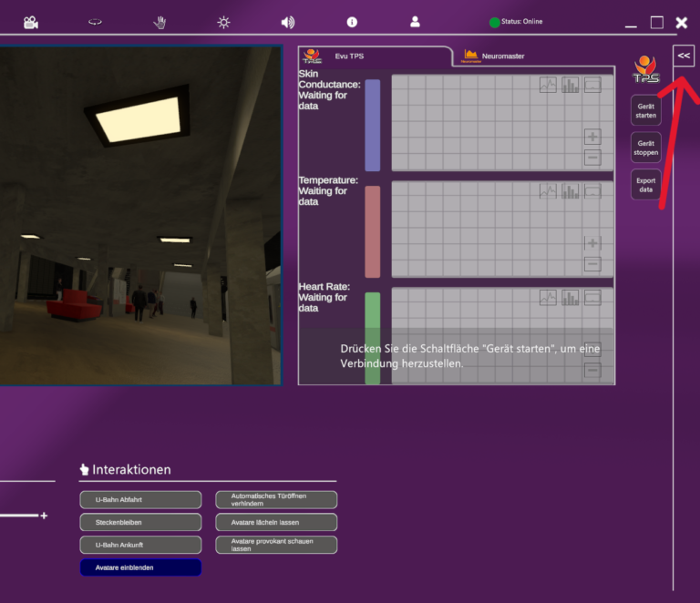
Task: Trigger Steckenbleiben interaction
Action: 140,522
